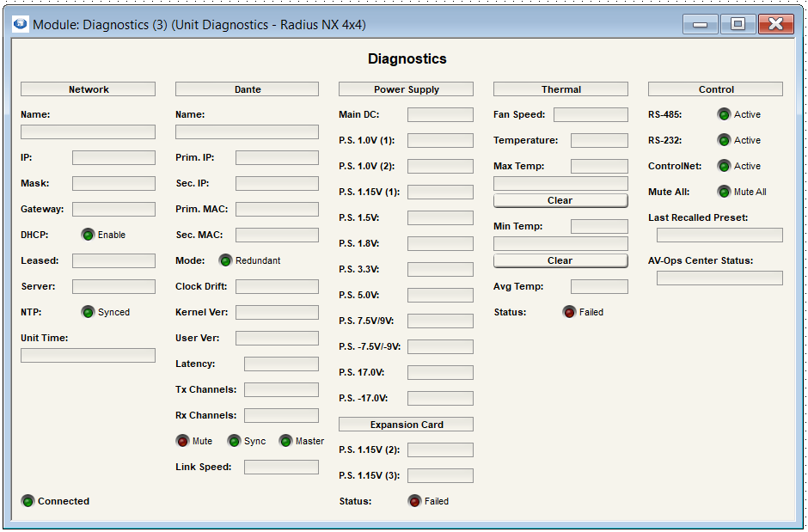Click the Dante Mute LED
This screenshot has height=532, width=808.
coord(182,442)
